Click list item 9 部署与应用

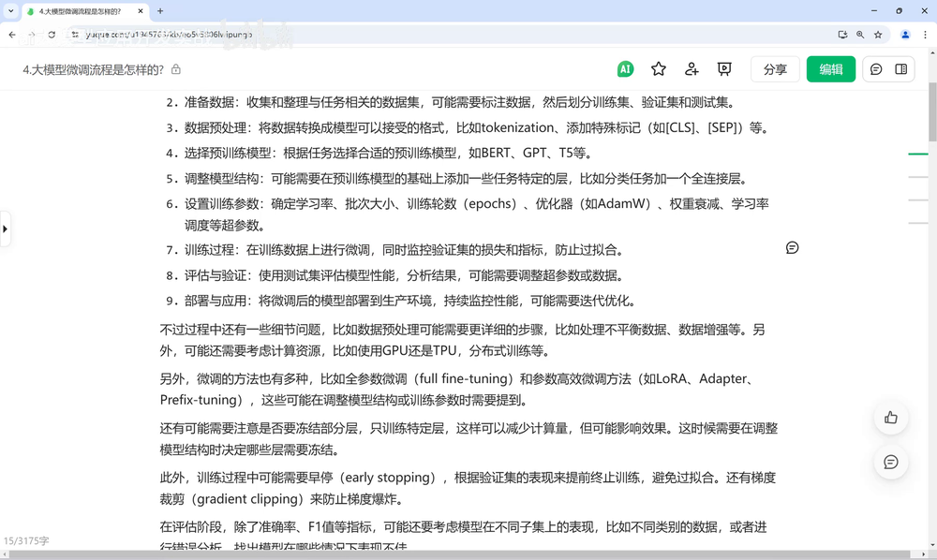[402, 301]
